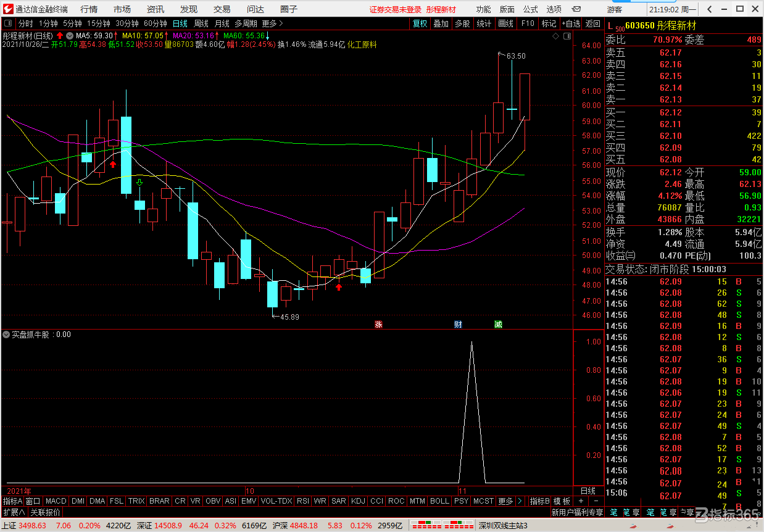Viewport: 764px width, 532px height.
Task: Click the red up arrow beside 彤程新材(日线)
Action: tap(60, 36)
